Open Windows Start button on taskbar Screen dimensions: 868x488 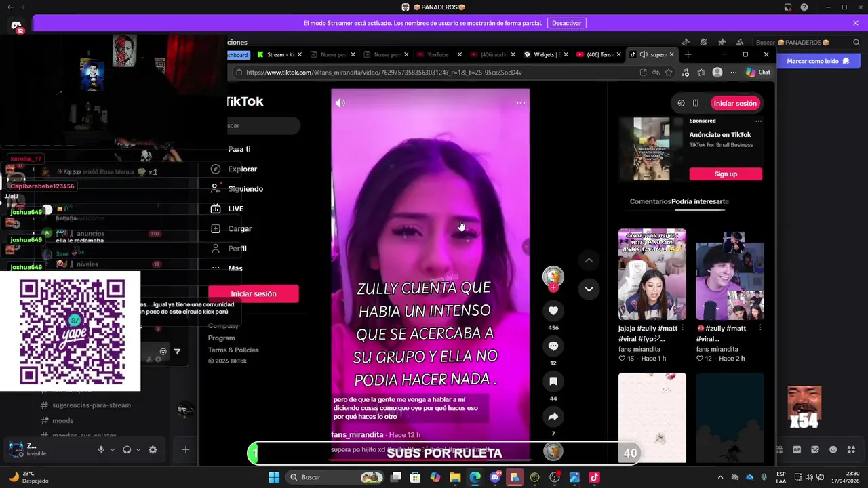click(x=274, y=477)
